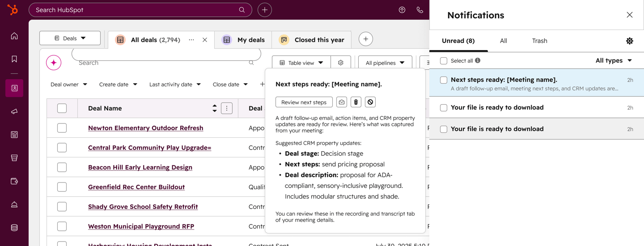Select Newton Elementary Outdoor Refresh row checkbox
The image size is (644, 246).
62,128
